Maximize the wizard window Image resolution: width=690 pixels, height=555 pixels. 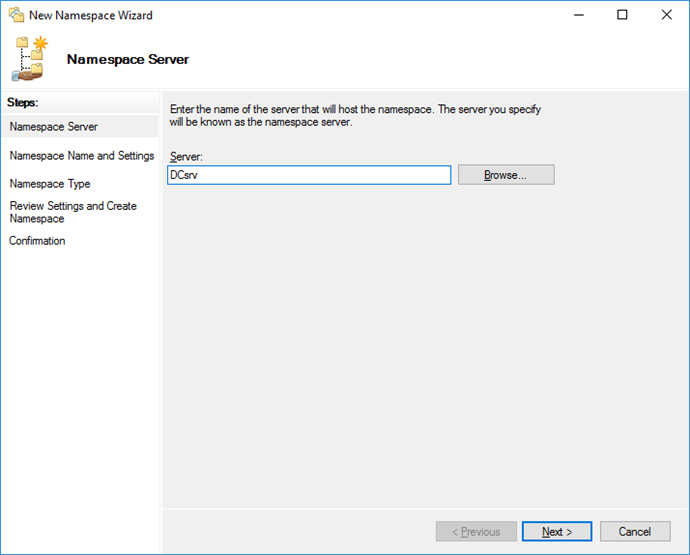pos(622,15)
